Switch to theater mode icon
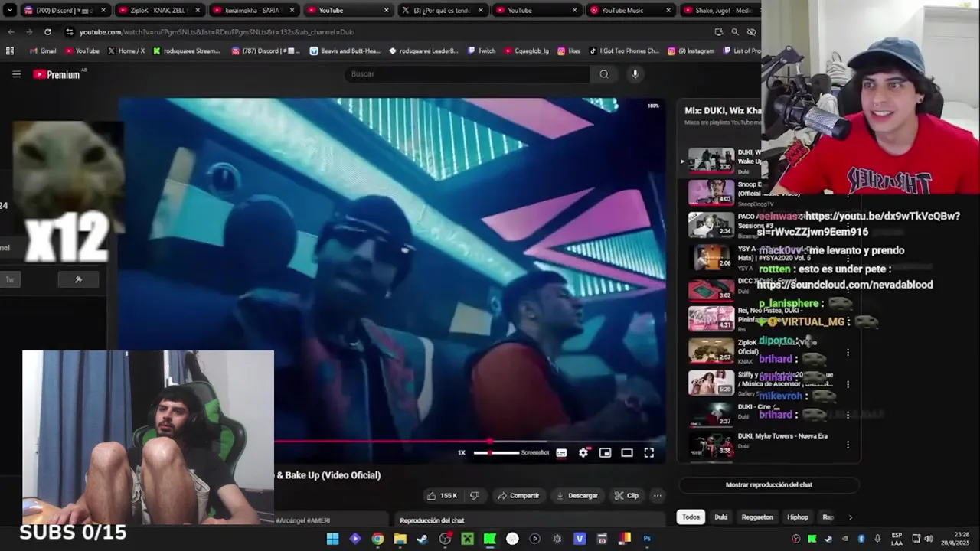This screenshot has height=551, width=980. point(627,453)
